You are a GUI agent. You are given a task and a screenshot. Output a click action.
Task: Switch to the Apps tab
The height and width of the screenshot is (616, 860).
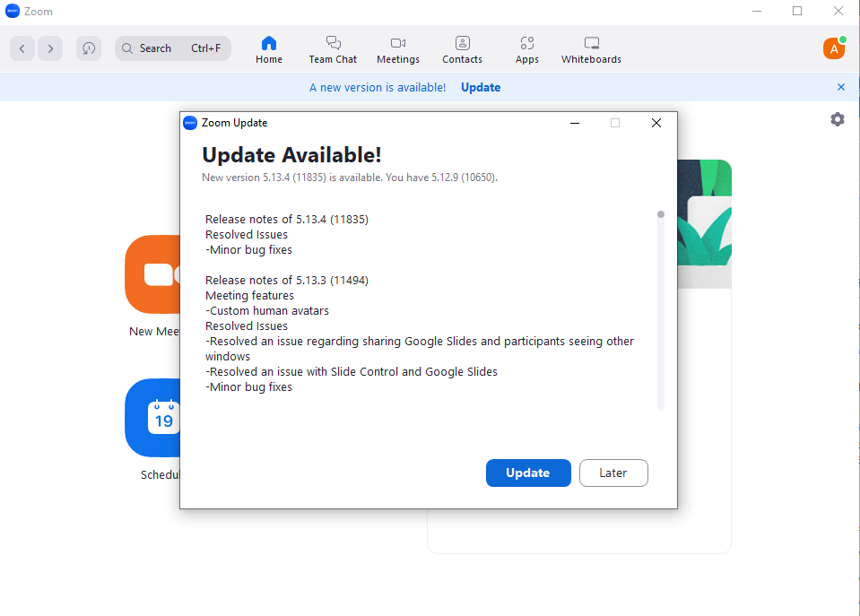point(526,49)
